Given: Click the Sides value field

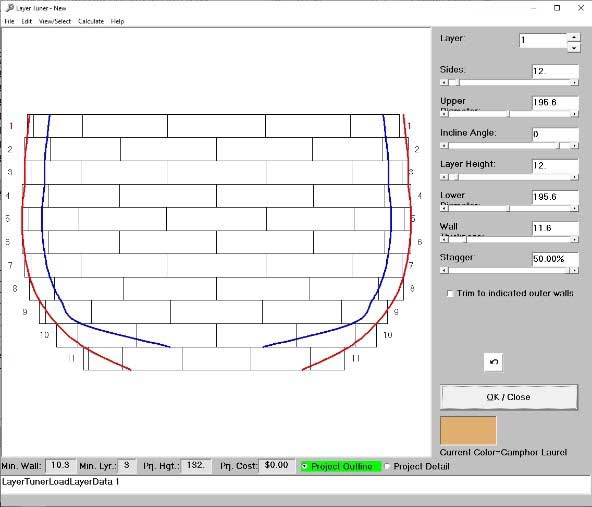Looking at the screenshot, I should [555, 71].
